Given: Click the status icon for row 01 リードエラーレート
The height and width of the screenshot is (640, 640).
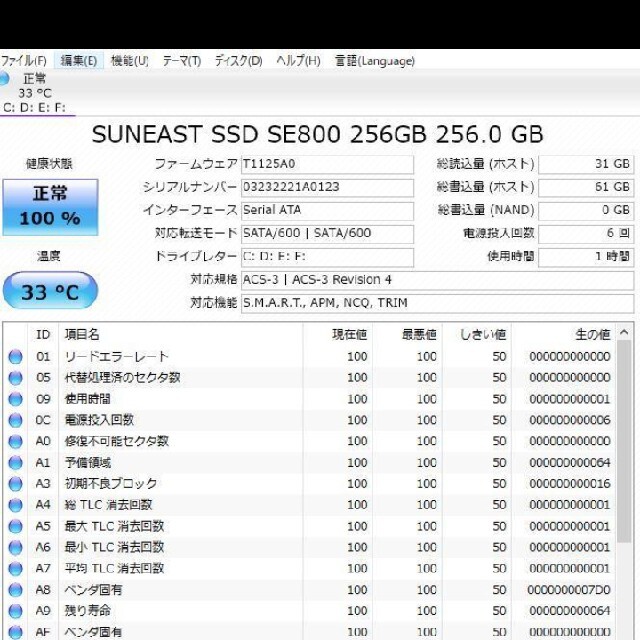Looking at the screenshot, I should tap(16, 357).
